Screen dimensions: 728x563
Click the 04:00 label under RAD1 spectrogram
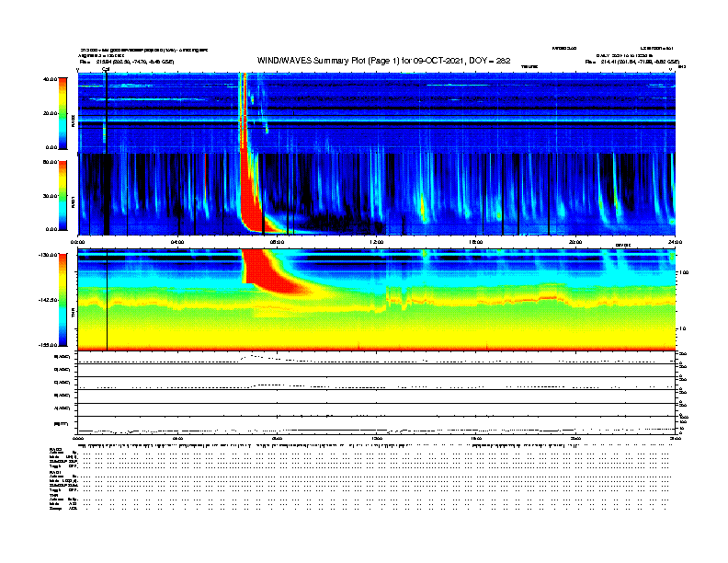click(x=177, y=242)
